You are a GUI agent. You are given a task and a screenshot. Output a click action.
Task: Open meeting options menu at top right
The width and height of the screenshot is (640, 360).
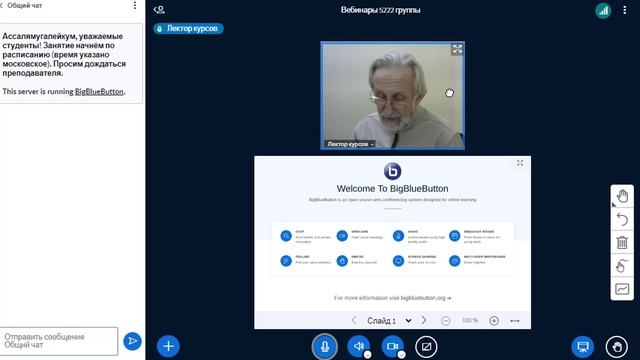pyautogui.click(x=624, y=10)
